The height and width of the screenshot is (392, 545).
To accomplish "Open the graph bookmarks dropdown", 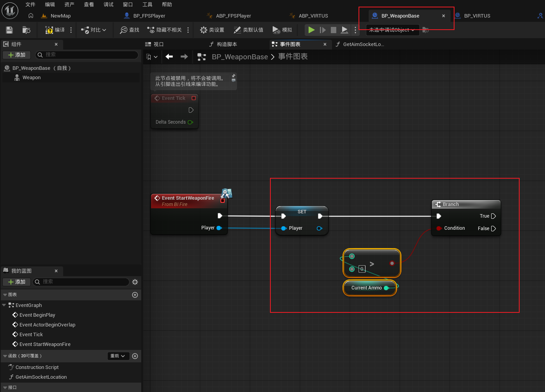I will coord(152,57).
